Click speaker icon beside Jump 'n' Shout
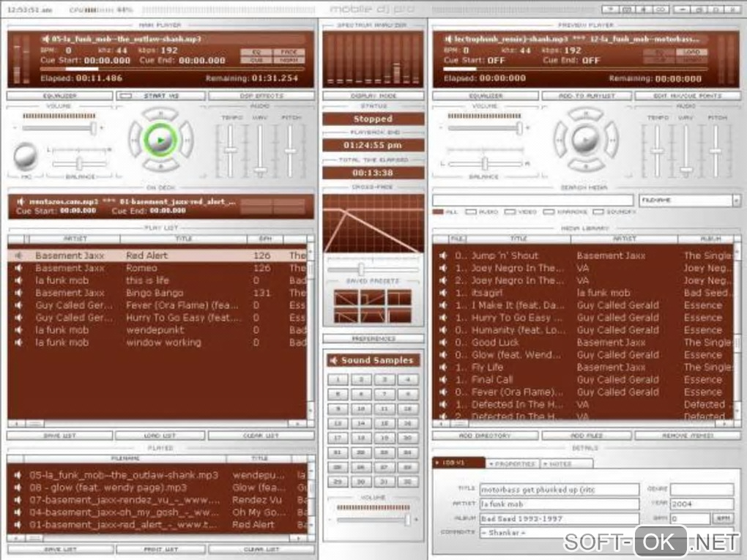 [443, 255]
